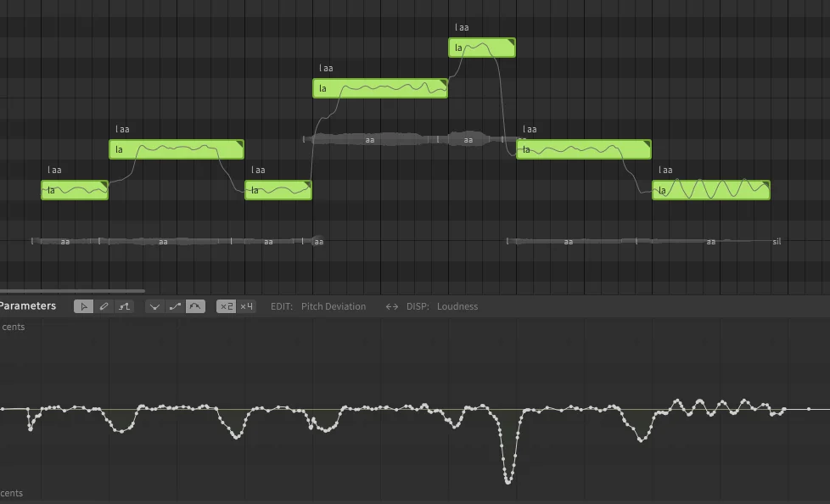Viewport: 830px width, 504px height.
Task: Select the highest-pitched 'la' note
Action: coord(482,48)
